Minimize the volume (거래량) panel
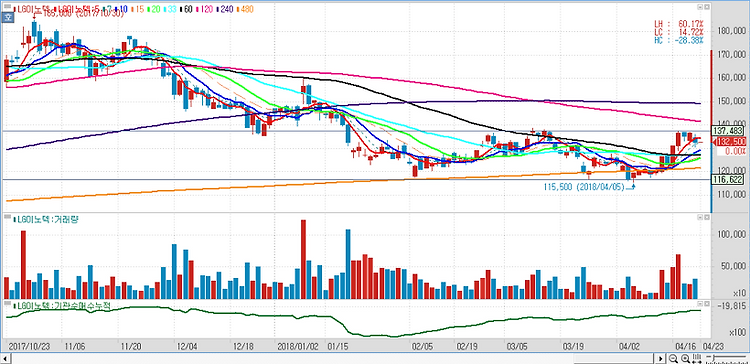The width and height of the screenshot is (750, 364). coord(700,218)
